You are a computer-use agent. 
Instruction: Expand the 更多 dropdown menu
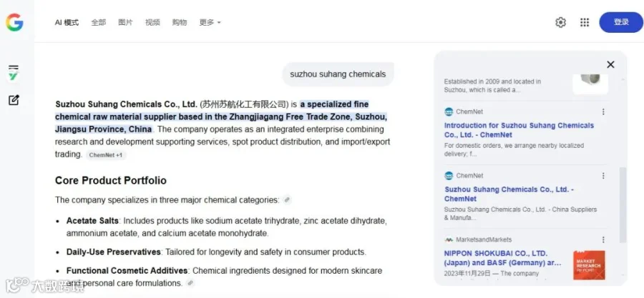pos(210,22)
